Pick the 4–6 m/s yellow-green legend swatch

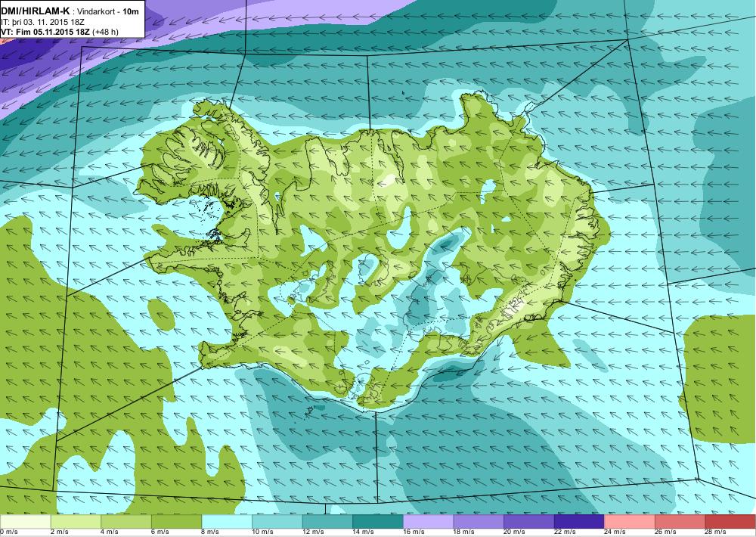(125, 522)
